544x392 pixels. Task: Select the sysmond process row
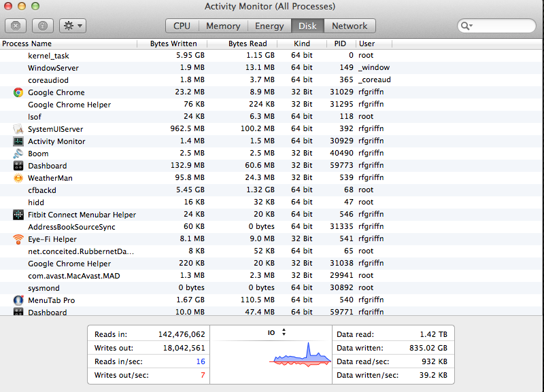271,287
